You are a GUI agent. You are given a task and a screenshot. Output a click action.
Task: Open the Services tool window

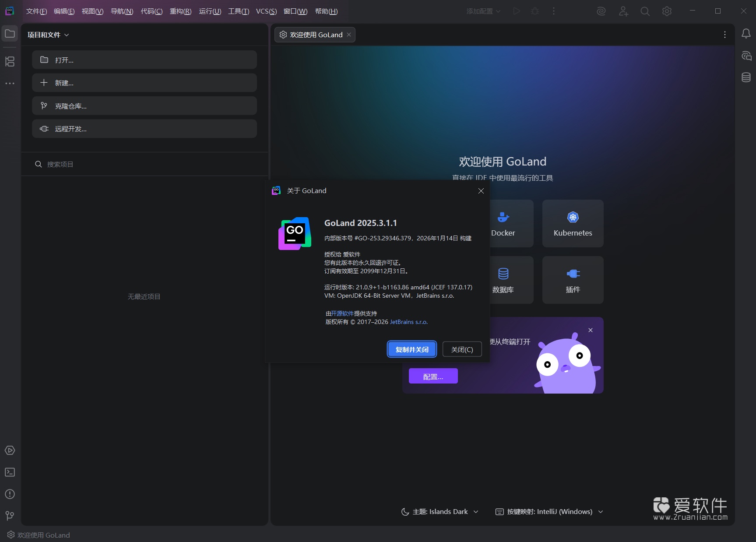(10, 450)
